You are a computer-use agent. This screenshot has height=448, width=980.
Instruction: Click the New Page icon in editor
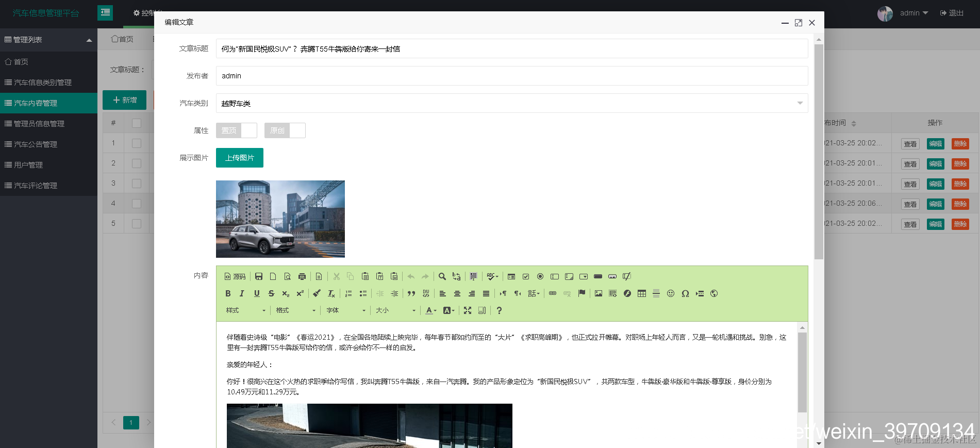[273, 277]
